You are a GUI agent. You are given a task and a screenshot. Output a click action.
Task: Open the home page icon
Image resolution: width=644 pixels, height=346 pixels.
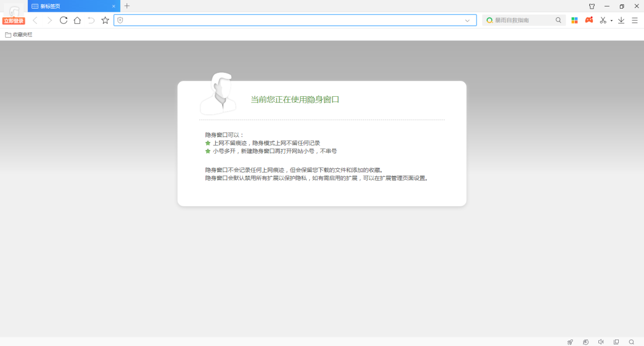pyautogui.click(x=77, y=20)
